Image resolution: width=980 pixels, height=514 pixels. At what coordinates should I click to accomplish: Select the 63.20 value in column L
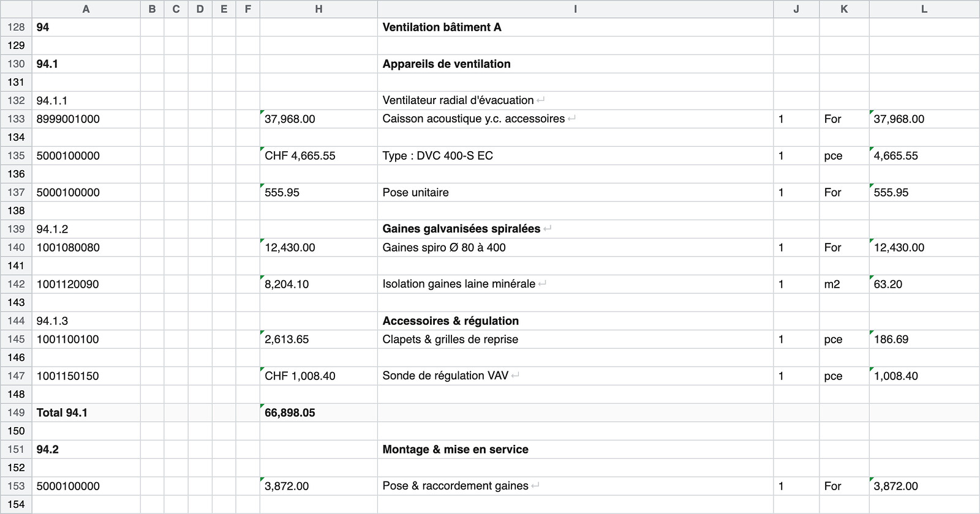click(x=924, y=284)
